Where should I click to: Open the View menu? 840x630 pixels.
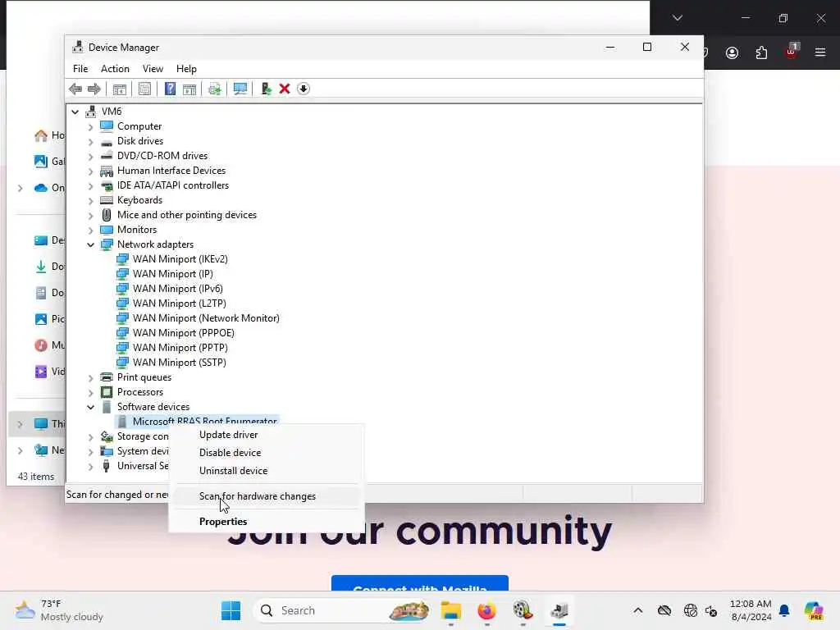153,69
